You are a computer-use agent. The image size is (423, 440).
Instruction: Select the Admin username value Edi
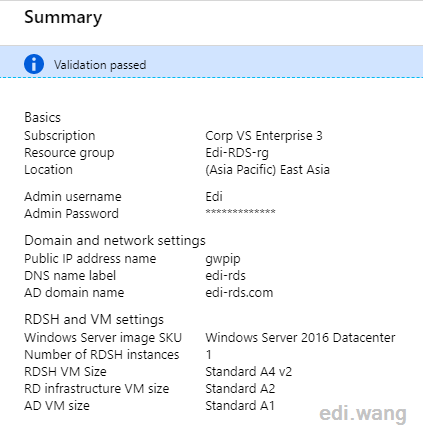(214, 197)
